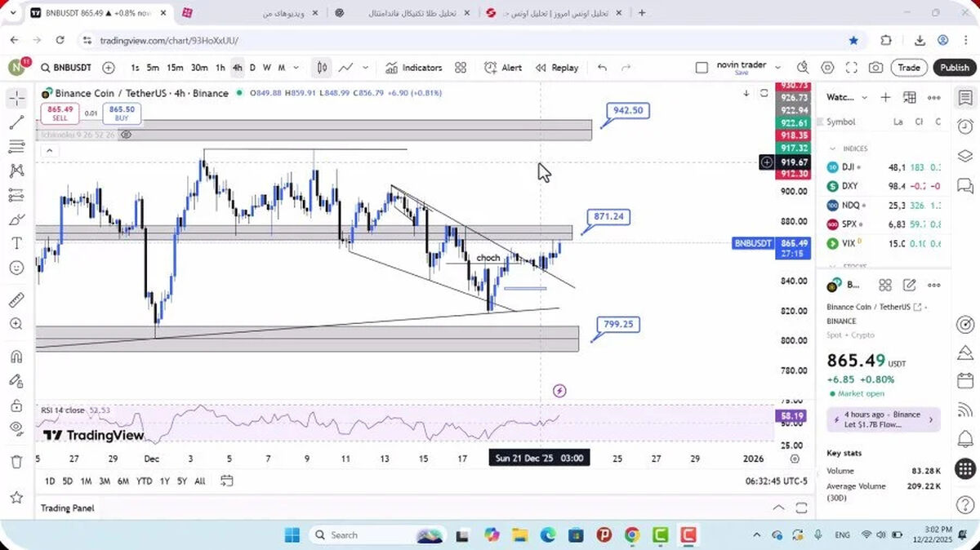Open BNBUSDT symbol search field

click(66, 68)
